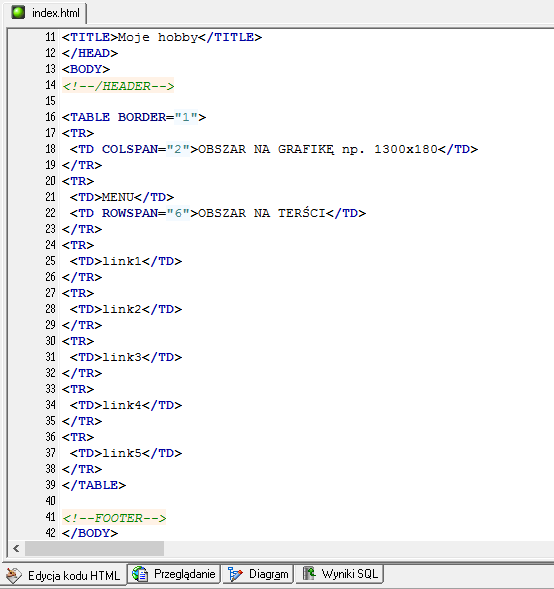
Task: Open the Przeglądanie preview tab
Action: point(174,574)
